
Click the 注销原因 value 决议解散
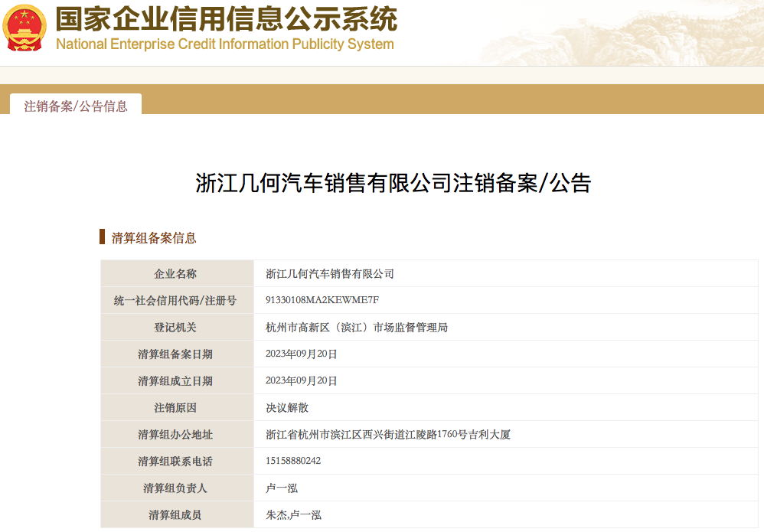click(287, 407)
